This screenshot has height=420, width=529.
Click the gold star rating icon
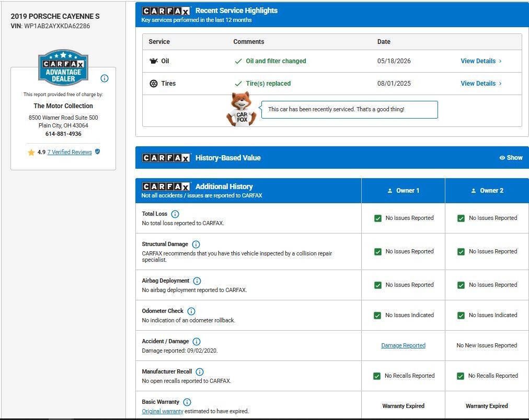click(31, 153)
